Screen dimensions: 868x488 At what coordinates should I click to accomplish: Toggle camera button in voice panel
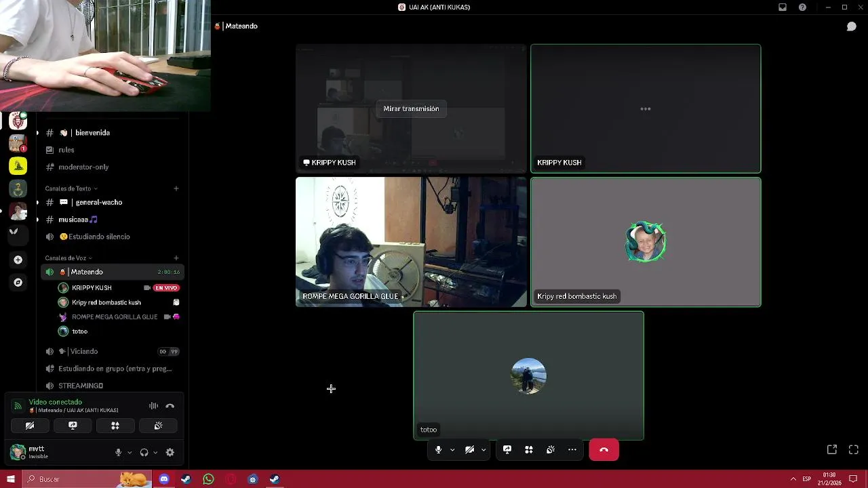pyautogui.click(x=30, y=426)
